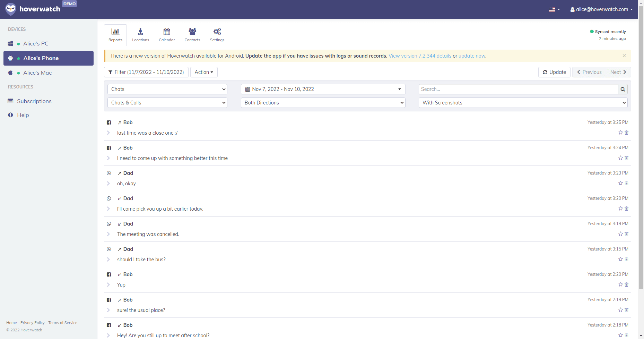The width and height of the screenshot is (644, 339).
Task: Click 'Synced recently' status text
Action: 610,32
